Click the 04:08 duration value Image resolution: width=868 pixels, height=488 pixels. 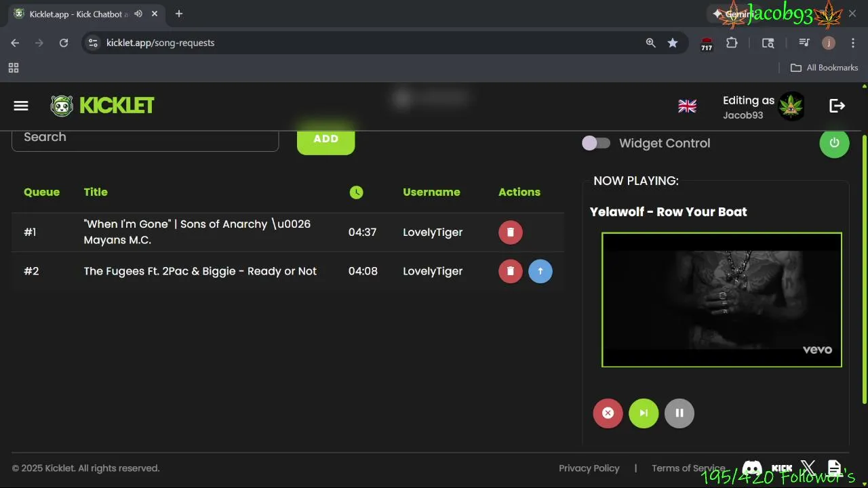[x=363, y=271]
